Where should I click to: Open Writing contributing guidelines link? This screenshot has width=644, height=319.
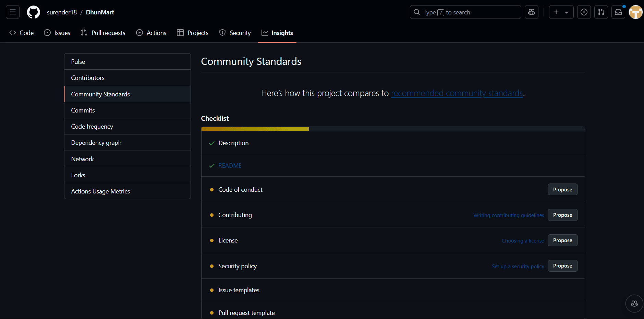point(509,215)
